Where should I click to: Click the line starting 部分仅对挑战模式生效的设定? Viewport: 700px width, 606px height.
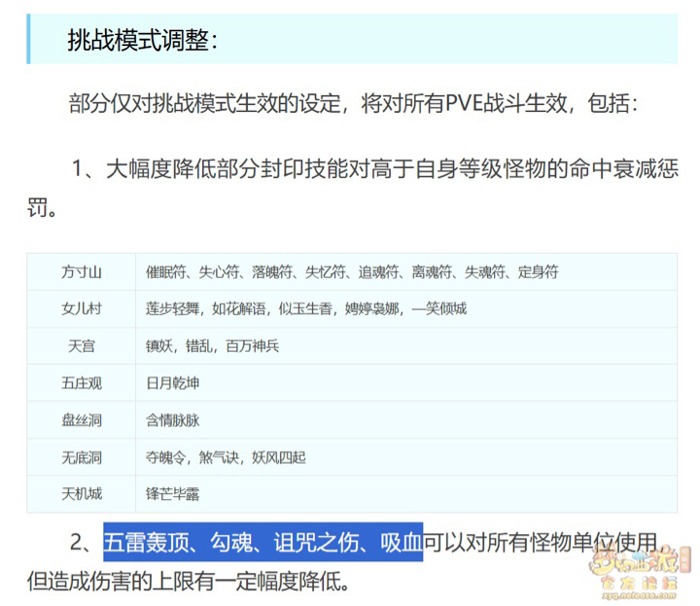[x=353, y=104]
